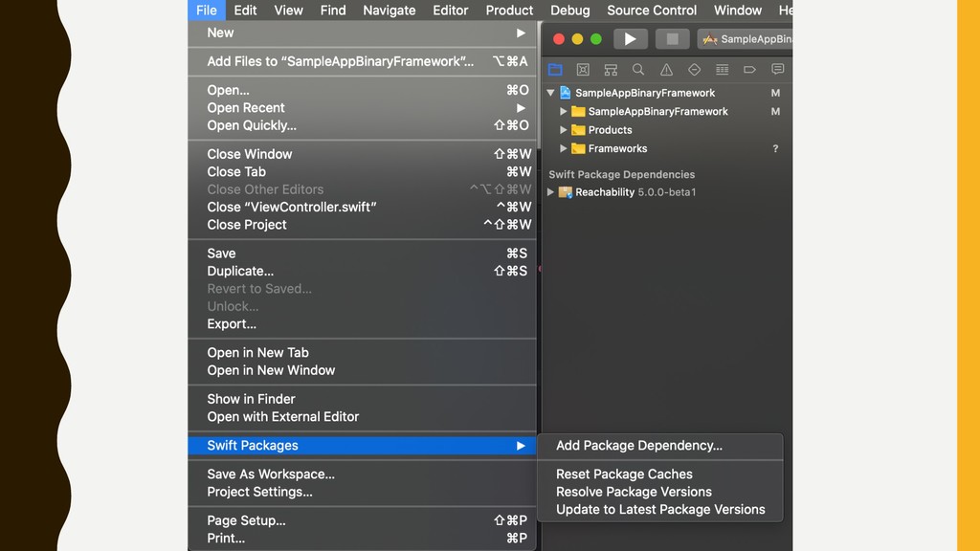
Task: Select the Products row in navigator
Action: (x=667, y=130)
